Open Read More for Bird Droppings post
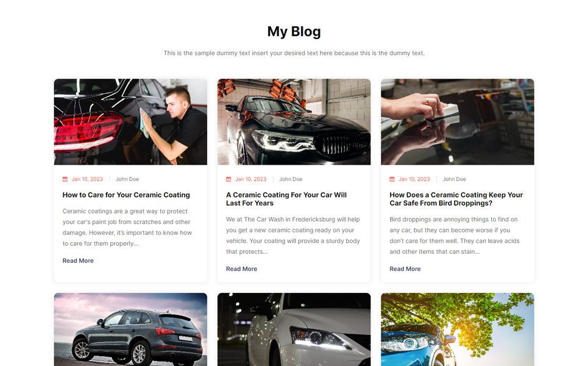 (405, 269)
